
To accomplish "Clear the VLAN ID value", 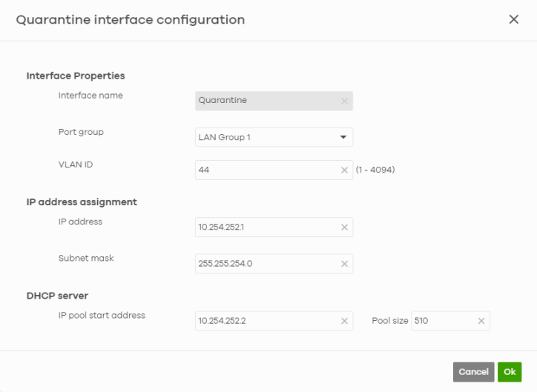I will (344, 170).
